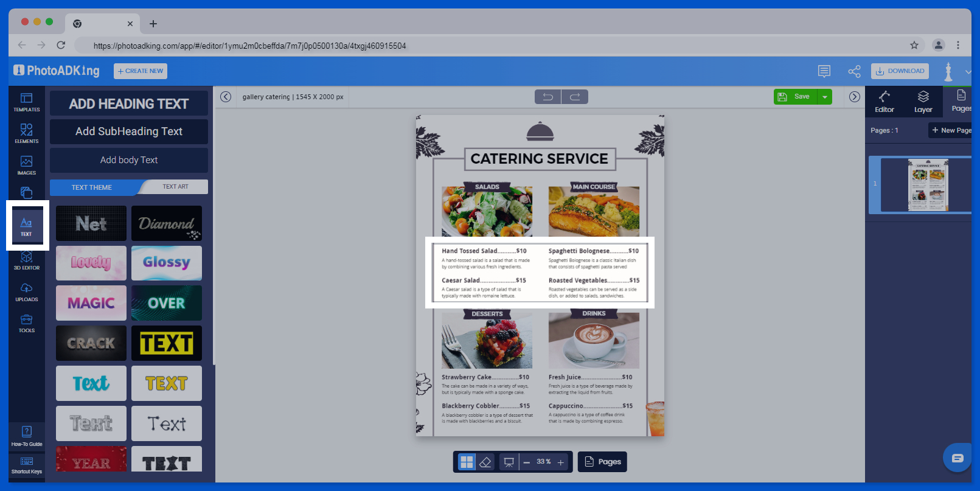Open the 3D Editor tool
Screen dimensions: 980x491
tap(26, 260)
